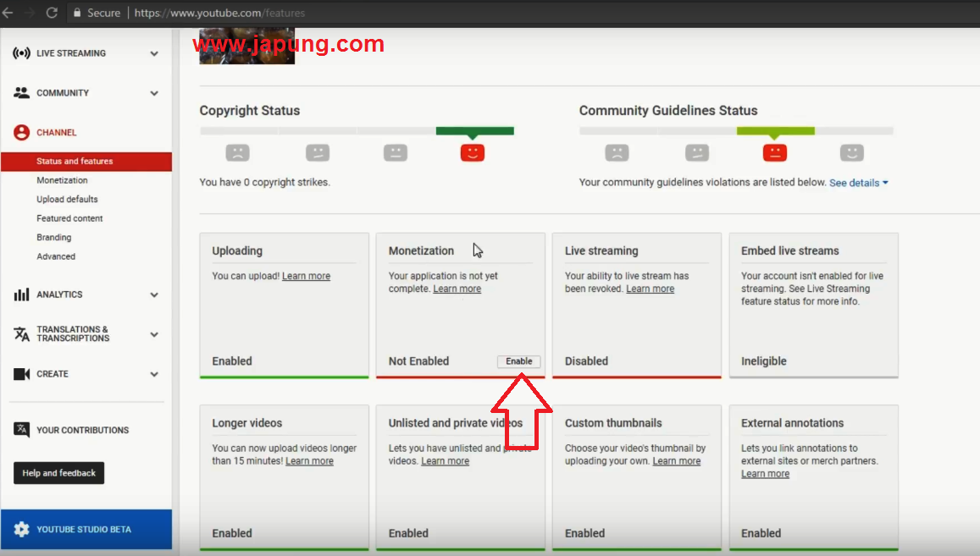This screenshot has width=980, height=556.
Task: Click the Community Guidelines Status heading
Action: point(668,111)
